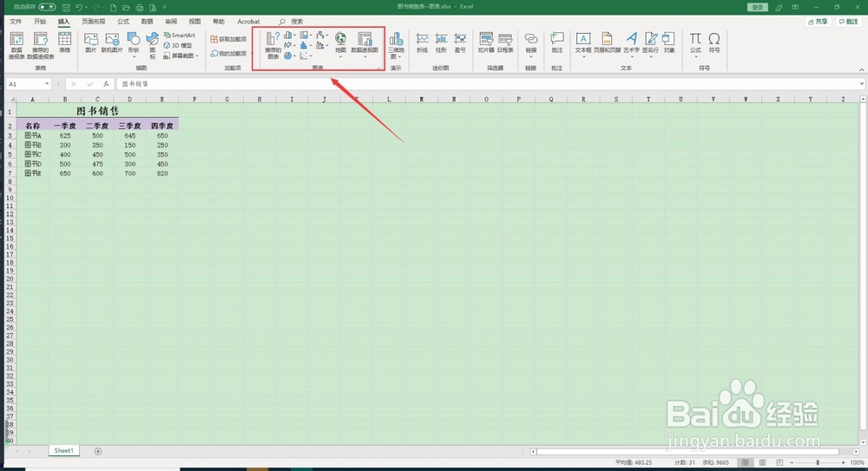Screen dimensions: 868x471
Task: Get add-ins (获取加载项)
Action: 228,39
